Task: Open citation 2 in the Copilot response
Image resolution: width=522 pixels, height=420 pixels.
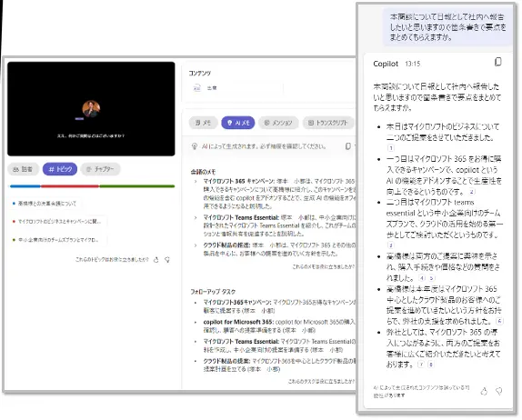Action: [472, 192]
